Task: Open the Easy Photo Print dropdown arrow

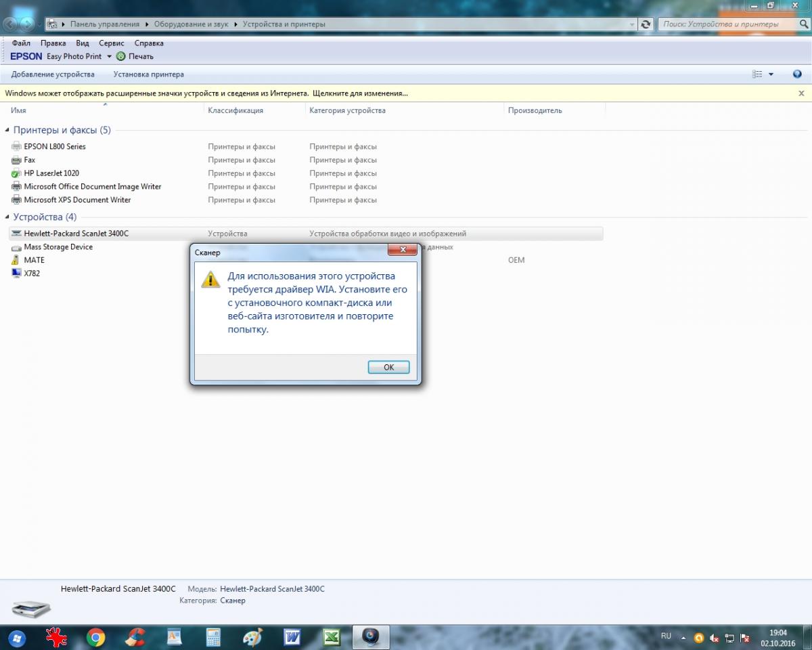Action: 109,57
